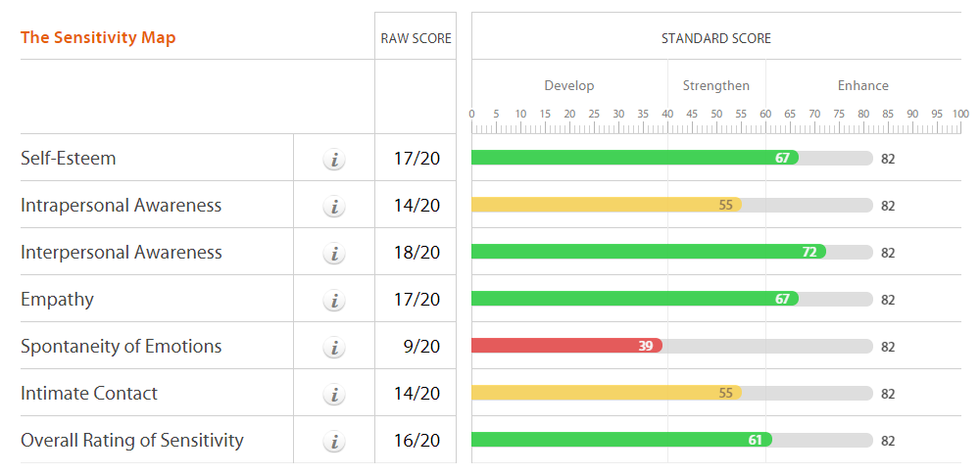This screenshot has height=475, width=980.
Task: Click the Develop range label
Action: (569, 86)
